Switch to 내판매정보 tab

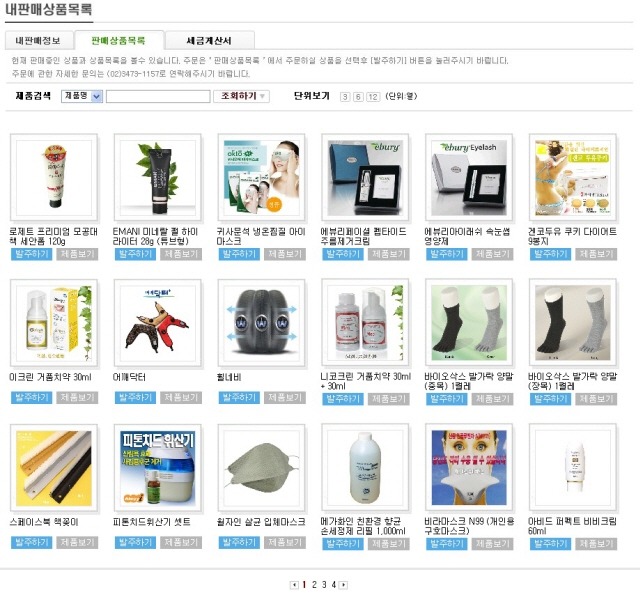[x=38, y=40]
